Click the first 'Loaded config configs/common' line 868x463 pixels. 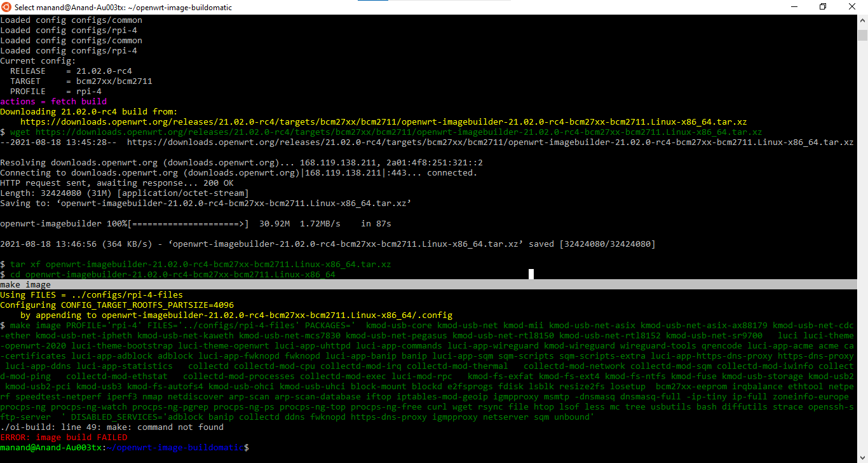pos(71,20)
